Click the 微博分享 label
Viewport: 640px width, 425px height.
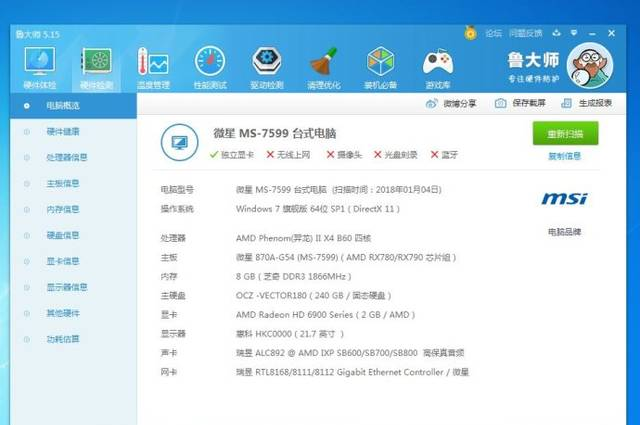[460, 103]
